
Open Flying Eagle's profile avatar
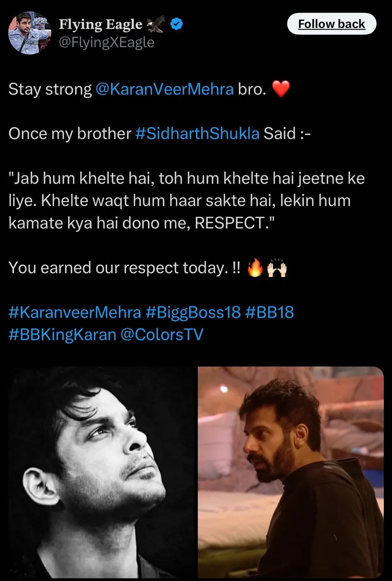[x=29, y=33]
